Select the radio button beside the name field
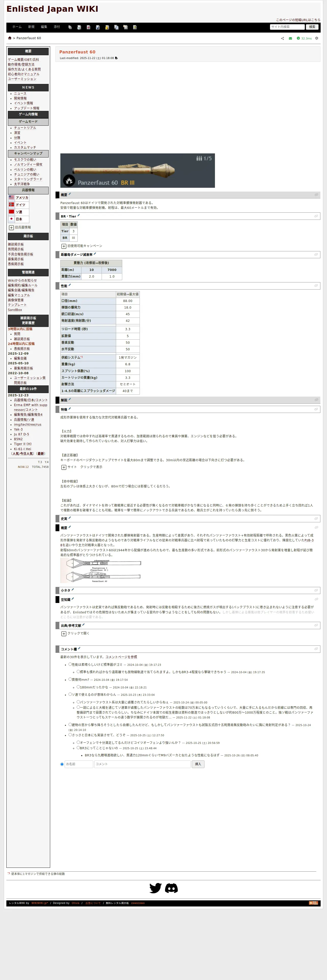Viewport: 327px width, 980px height. pyautogui.click(x=62, y=764)
